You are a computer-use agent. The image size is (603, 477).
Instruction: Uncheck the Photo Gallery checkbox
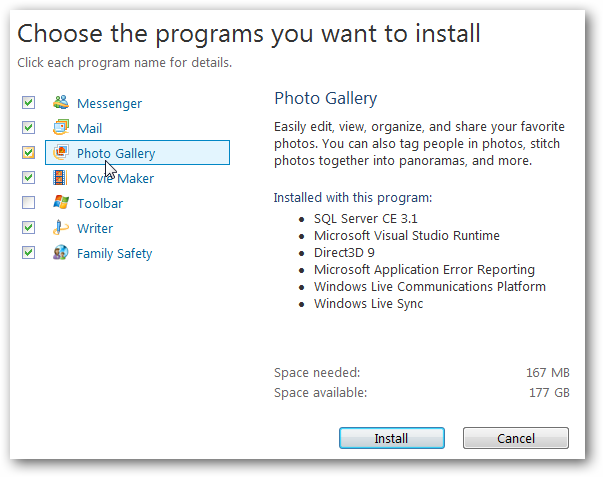29,153
